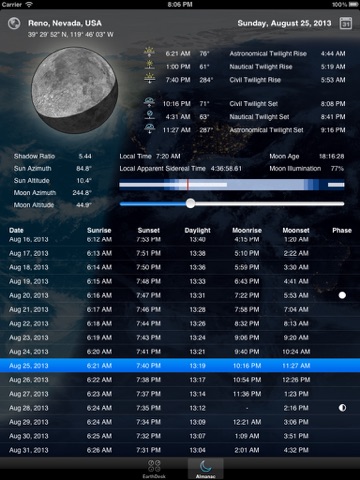Image resolution: width=360 pixels, height=480 pixels.
Task: Click the Reno, Nevada, USA location title
Action: [x=65, y=23]
